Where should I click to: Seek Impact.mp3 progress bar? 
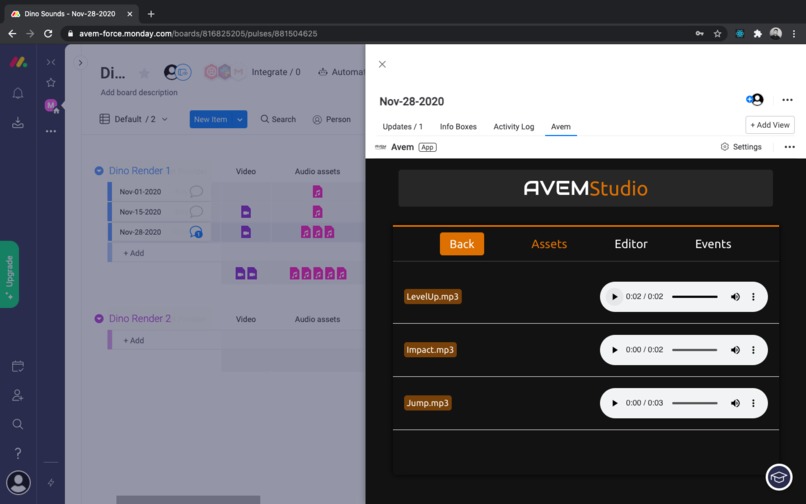pos(694,350)
